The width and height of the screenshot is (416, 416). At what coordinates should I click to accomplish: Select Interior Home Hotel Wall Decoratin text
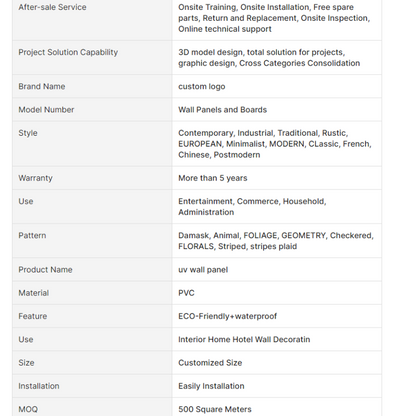[x=244, y=339]
